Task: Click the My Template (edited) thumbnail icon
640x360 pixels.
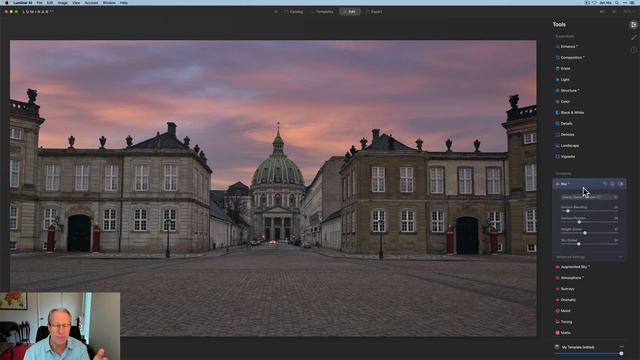Action: click(557, 347)
